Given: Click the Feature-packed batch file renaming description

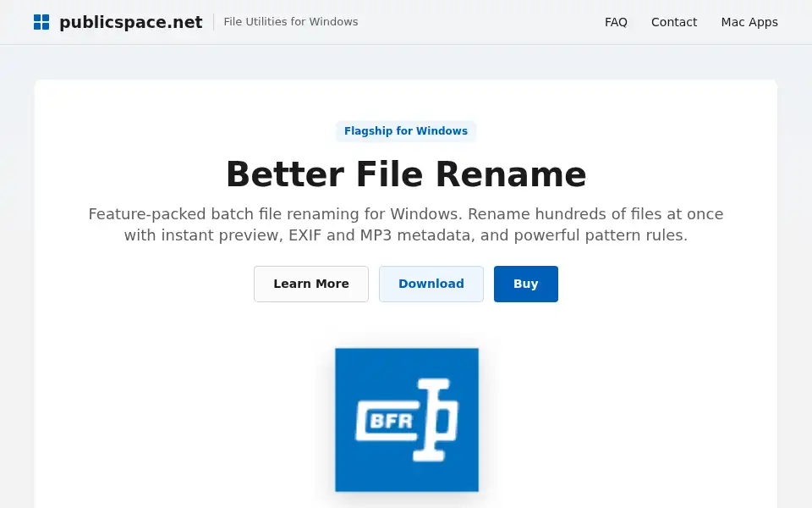Looking at the screenshot, I should [x=406, y=224].
